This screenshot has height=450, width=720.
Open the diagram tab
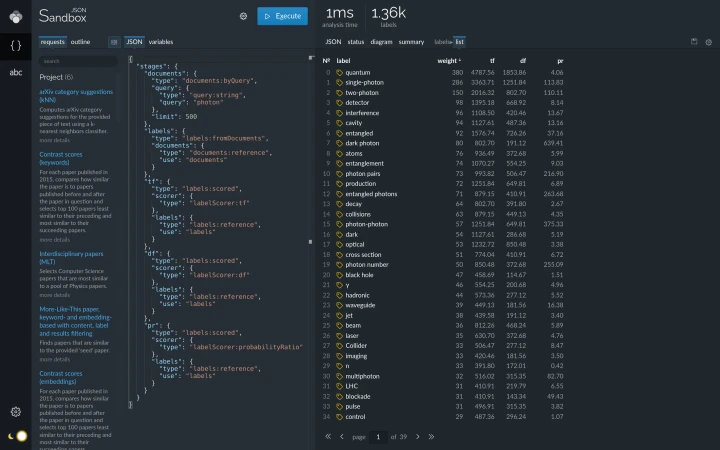pyautogui.click(x=381, y=42)
